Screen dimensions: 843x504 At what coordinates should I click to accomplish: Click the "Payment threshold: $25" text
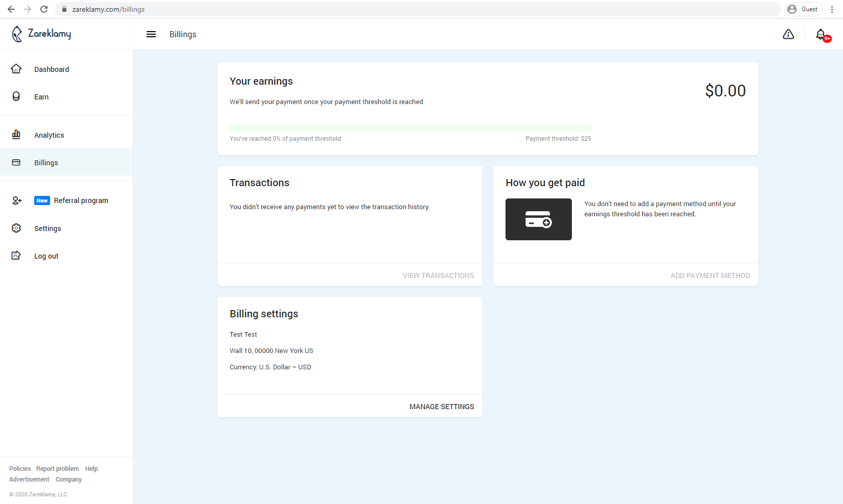point(559,139)
